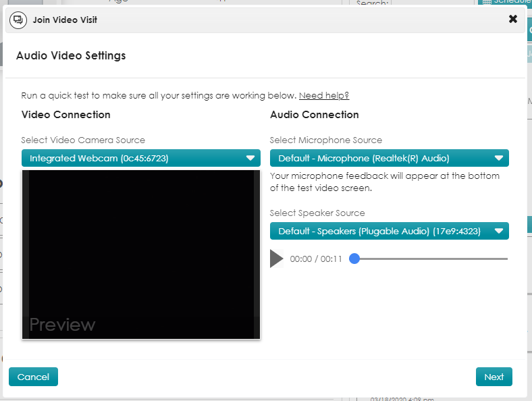Screen dimensions: 532x401
Task: Click the Select Video Camera Source label
Action: (83, 140)
